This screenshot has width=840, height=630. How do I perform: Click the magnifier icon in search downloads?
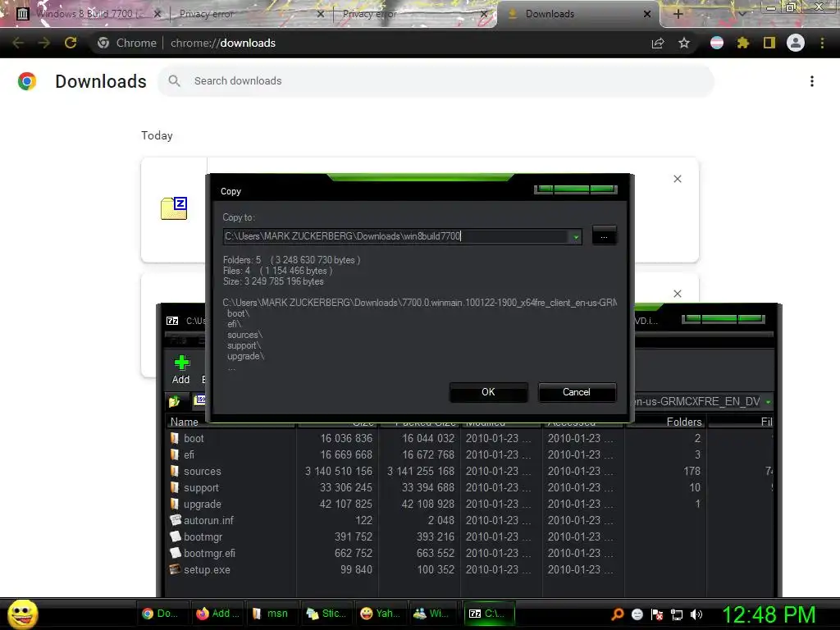pyautogui.click(x=174, y=81)
